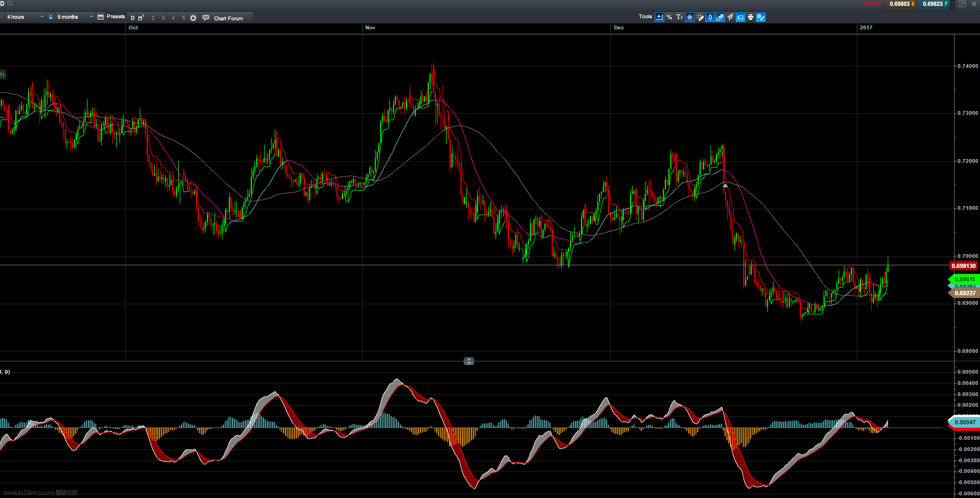
Task: Toggle the overlapping windows tool
Action: pos(720,17)
